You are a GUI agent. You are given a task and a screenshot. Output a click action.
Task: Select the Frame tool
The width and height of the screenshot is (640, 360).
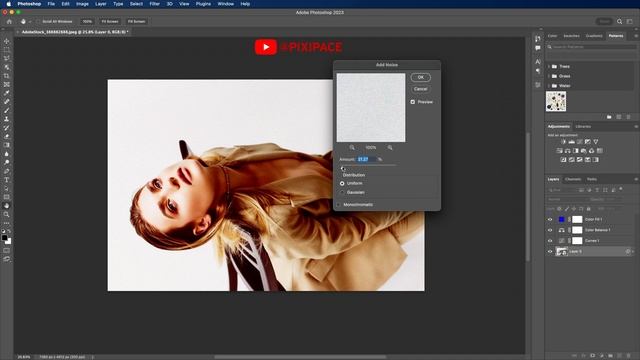click(x=7, y=84)
